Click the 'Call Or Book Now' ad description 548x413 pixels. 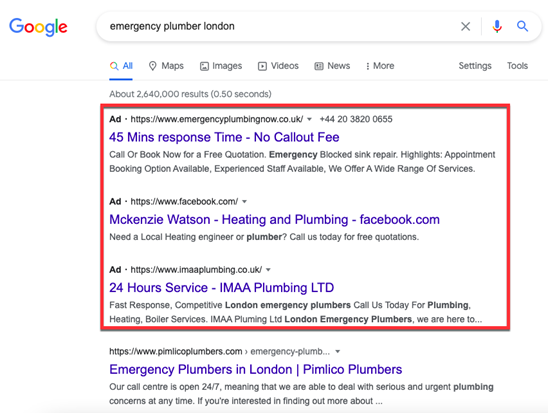click(302, 162)
